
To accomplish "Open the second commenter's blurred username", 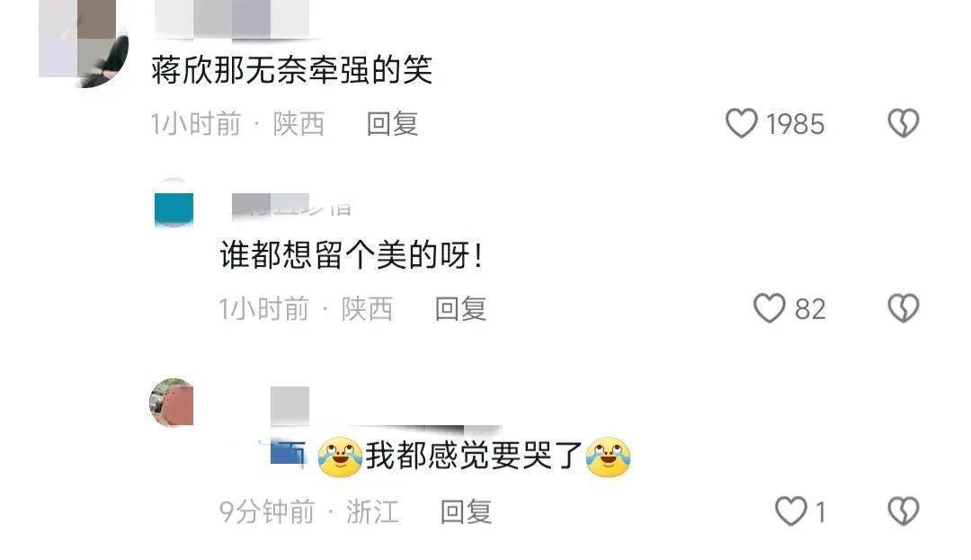I will [291, 206].
